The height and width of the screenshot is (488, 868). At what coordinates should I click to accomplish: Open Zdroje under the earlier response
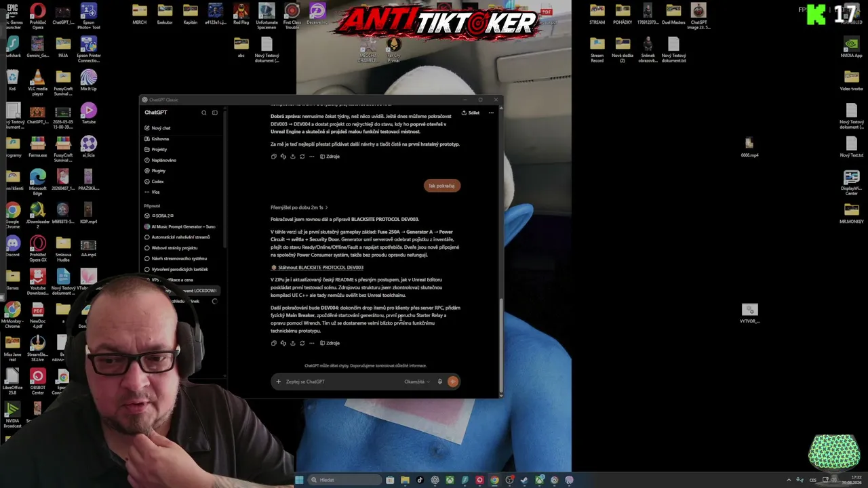[x=330, y=157]
